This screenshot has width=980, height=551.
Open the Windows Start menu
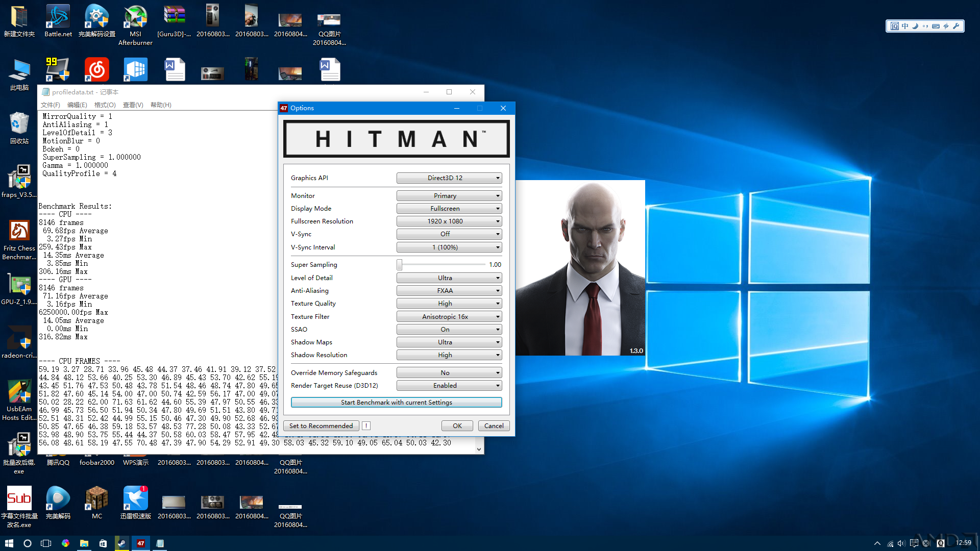pos(9,543)
